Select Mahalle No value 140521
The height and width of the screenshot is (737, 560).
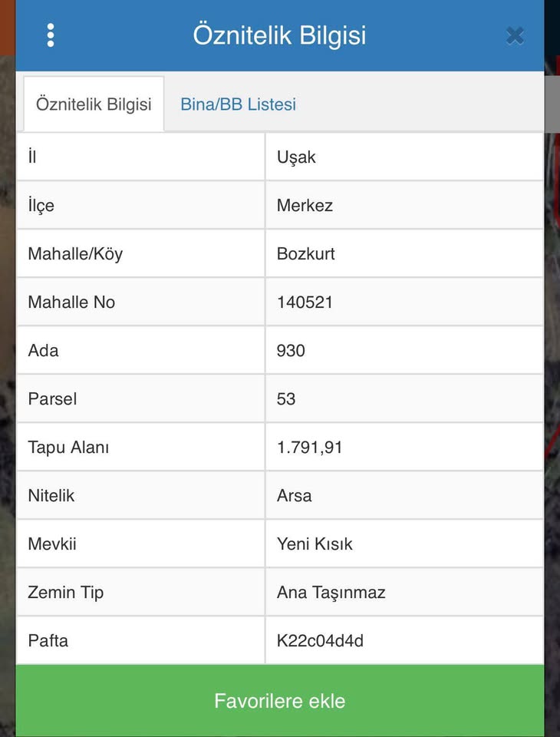305,302
